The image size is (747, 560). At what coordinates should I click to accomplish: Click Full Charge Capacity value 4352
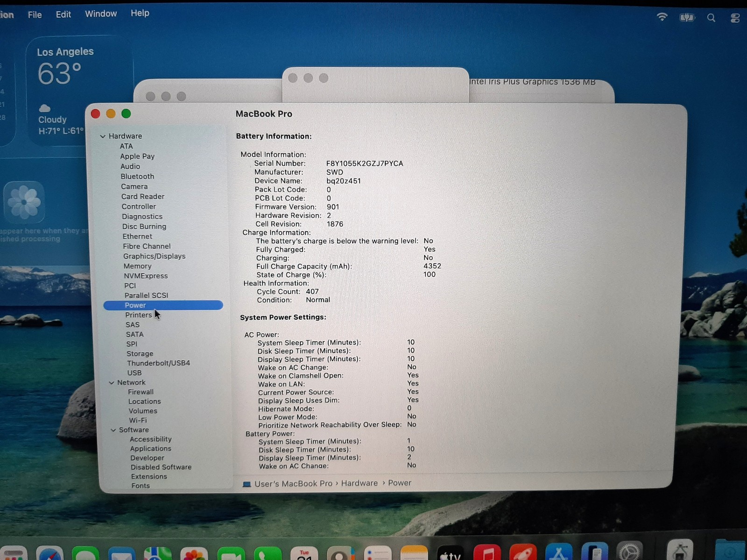(x=432, y=266)
